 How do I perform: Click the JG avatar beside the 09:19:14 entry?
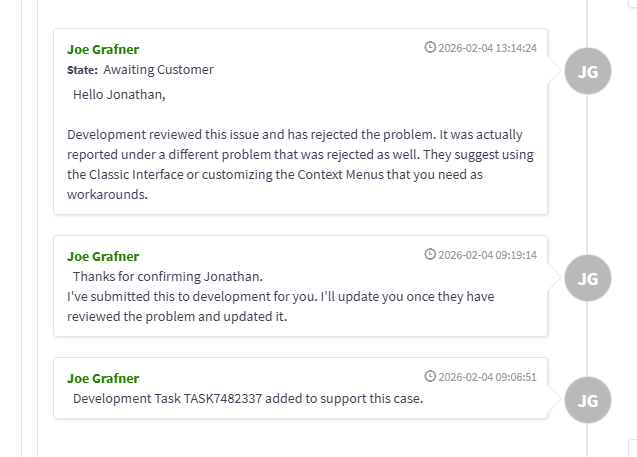(587, 278)
